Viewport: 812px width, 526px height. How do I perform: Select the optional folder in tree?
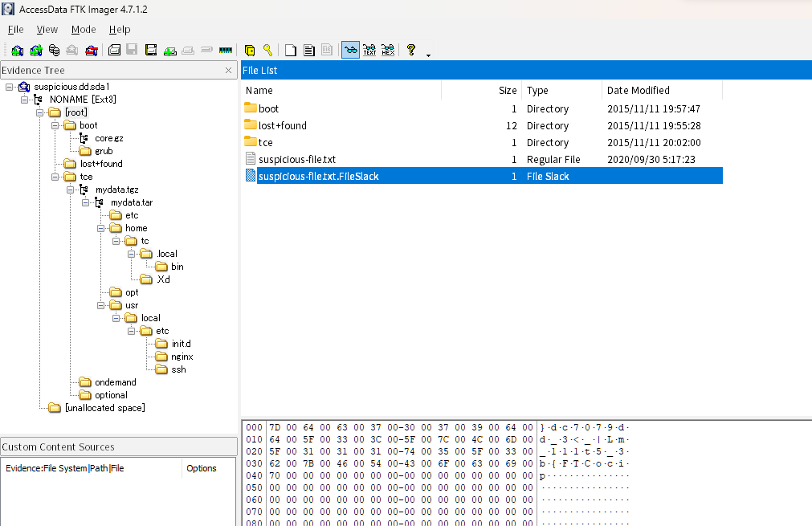[111, 395]
